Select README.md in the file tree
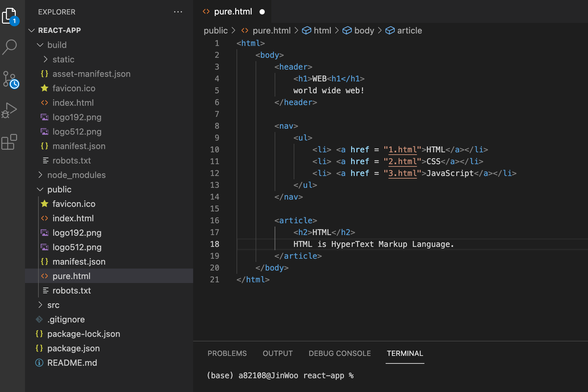588x392 pixels. (73, 363)
